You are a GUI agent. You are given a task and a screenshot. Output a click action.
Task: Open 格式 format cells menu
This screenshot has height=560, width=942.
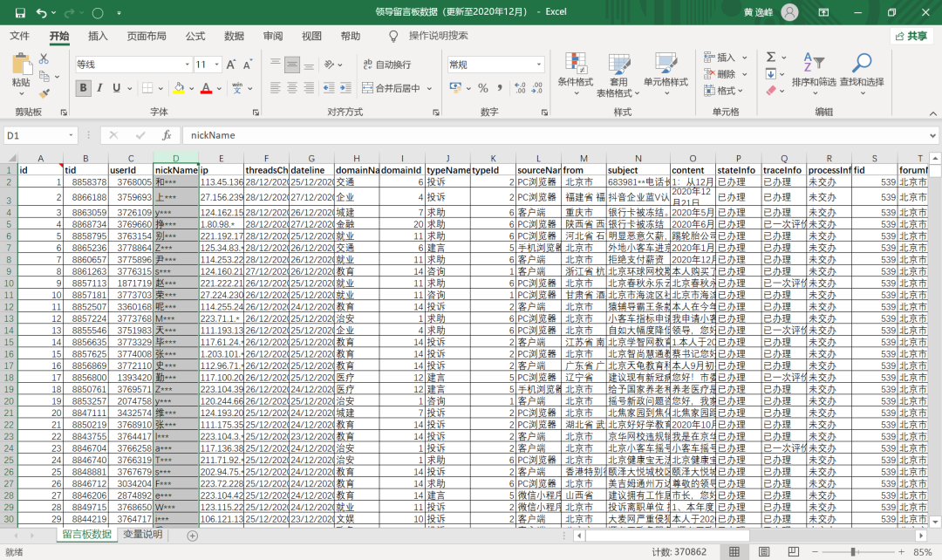click(x=724, y=91)
